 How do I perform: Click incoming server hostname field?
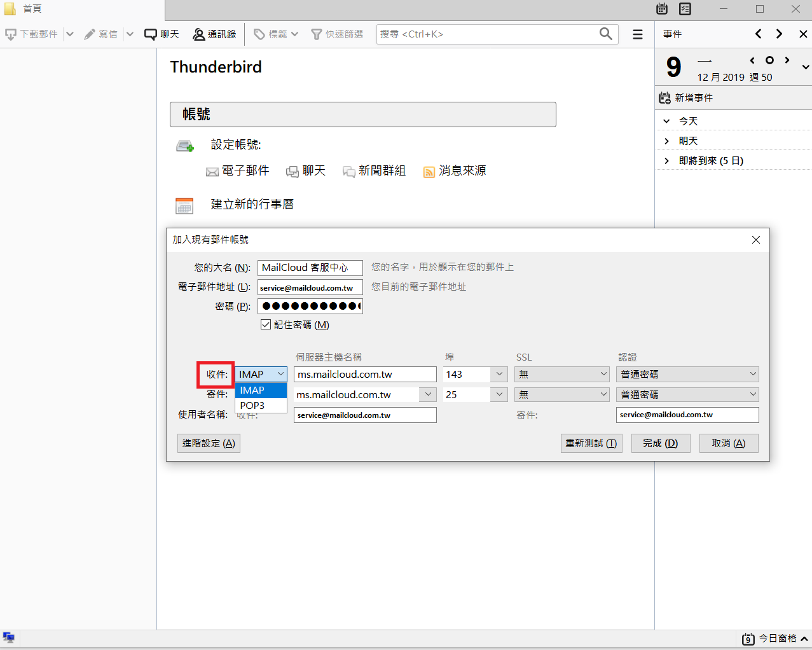tap(365, 375)
